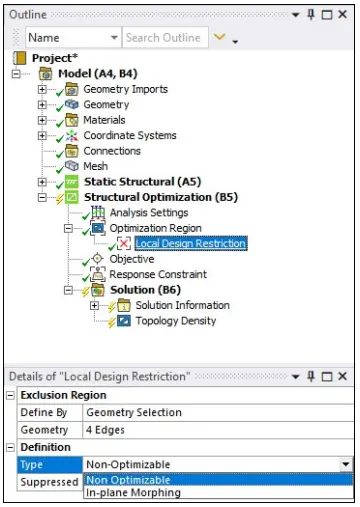The height and width of the screenshot is (507, 360).
Task: Collapse the Solution (B6) branch
Action: tap(68, 290)
